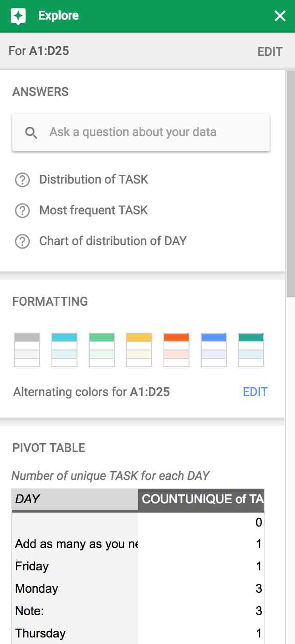Screen dimensions: 295x644
Task: Close the Explore panel
Action: (280, 16)
